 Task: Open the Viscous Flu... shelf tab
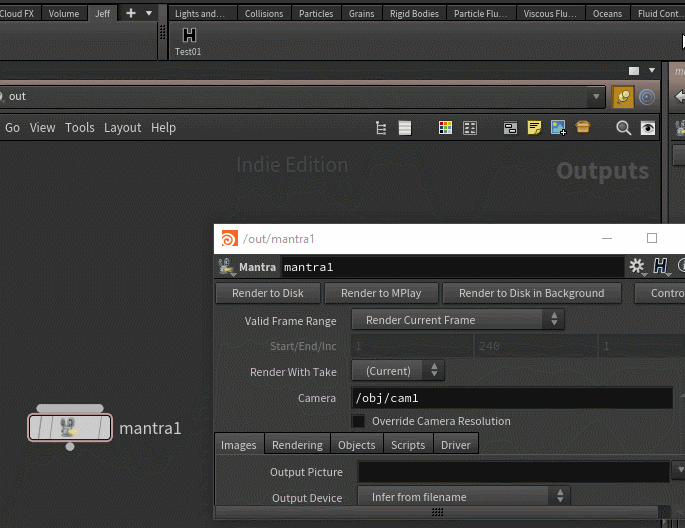550,14
